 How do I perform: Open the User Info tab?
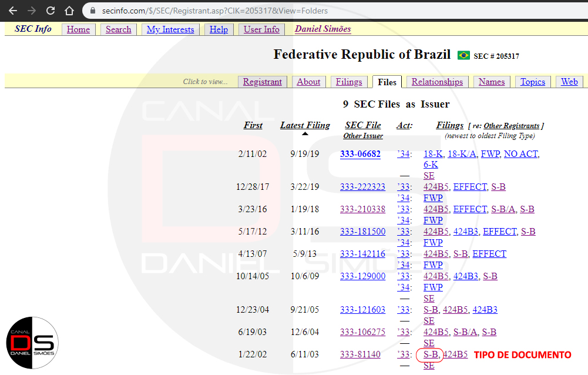point(261,29)
